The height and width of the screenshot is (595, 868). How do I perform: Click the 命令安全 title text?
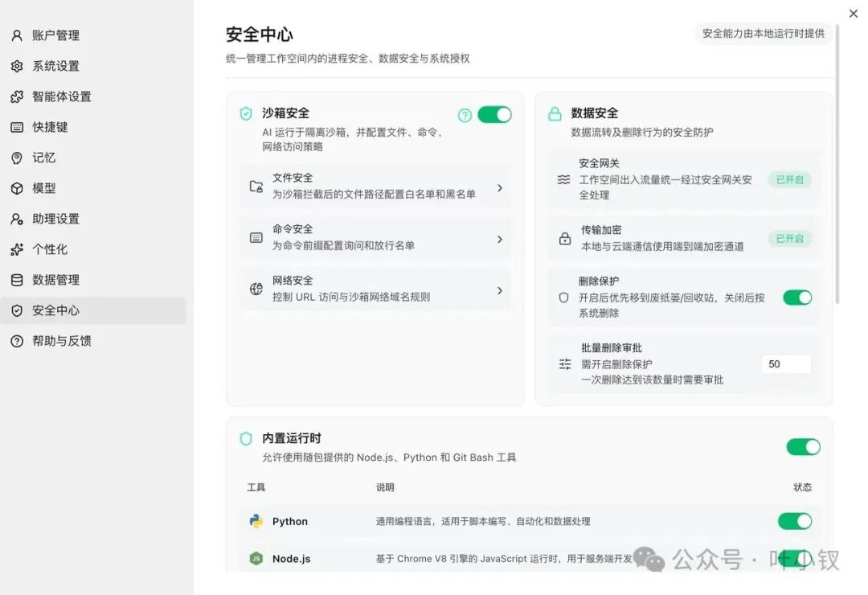coord(293,229)
